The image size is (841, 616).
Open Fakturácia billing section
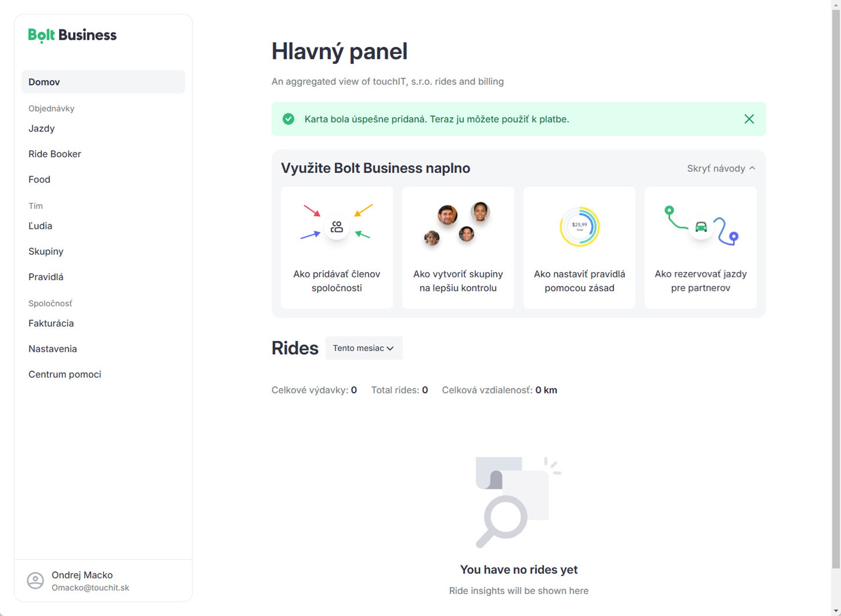pos(51,324)
